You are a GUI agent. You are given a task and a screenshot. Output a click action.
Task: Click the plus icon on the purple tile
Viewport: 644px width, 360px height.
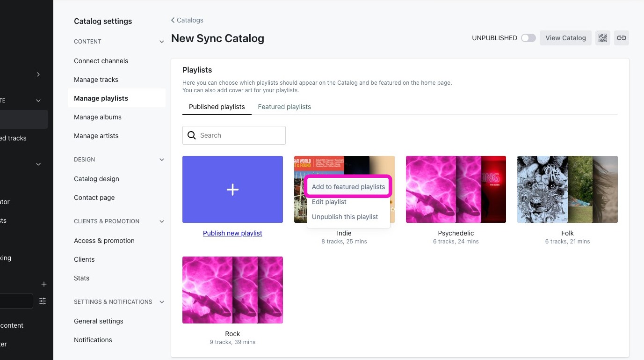(232, 189)
